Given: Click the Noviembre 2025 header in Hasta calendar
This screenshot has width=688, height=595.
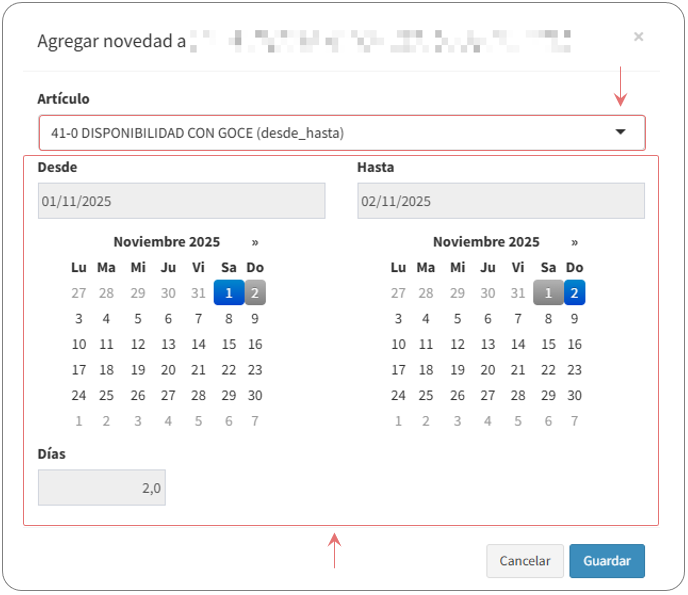Looking at the screenshot, I should [x=486, y=242].
